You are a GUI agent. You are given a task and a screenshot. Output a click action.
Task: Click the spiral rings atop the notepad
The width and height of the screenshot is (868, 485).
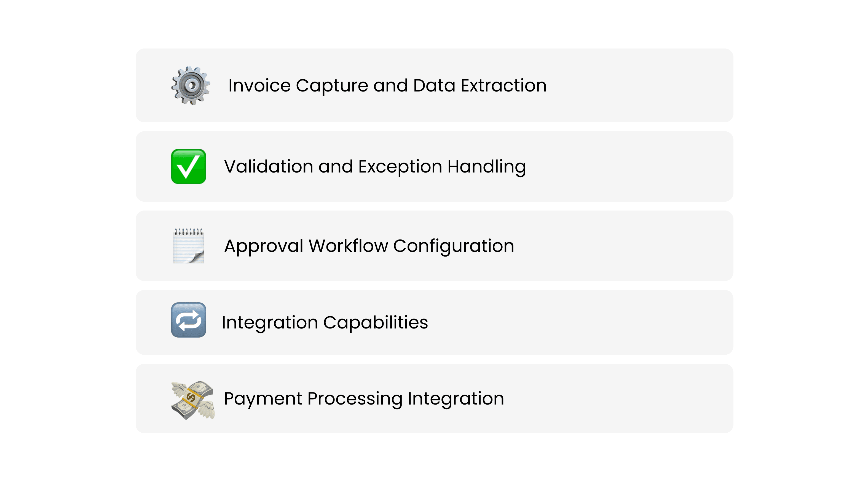point(188,232)
